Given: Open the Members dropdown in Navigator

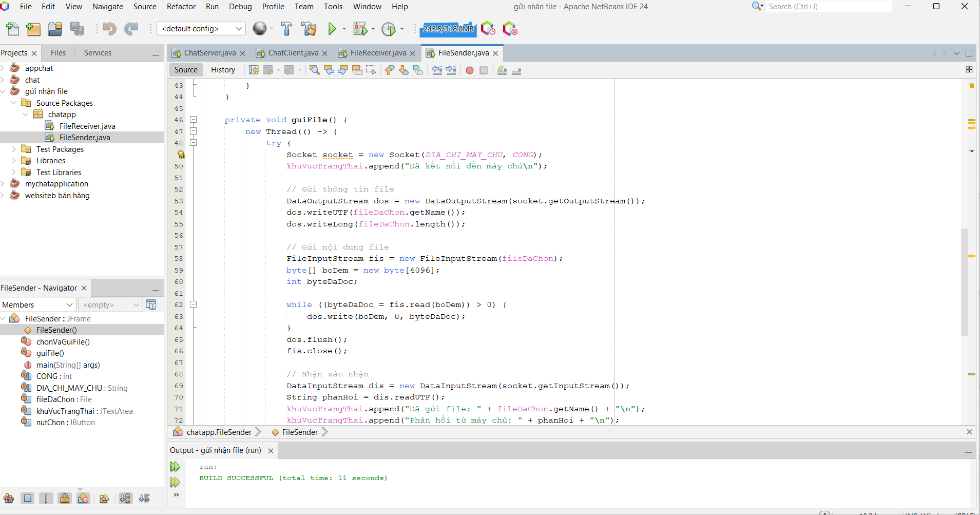Looking at the screenshot, I should click(38, 305).
